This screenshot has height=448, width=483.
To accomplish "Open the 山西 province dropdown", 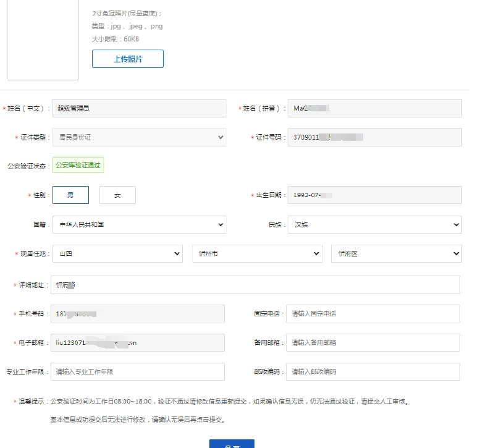I will [x=117, y=253].
